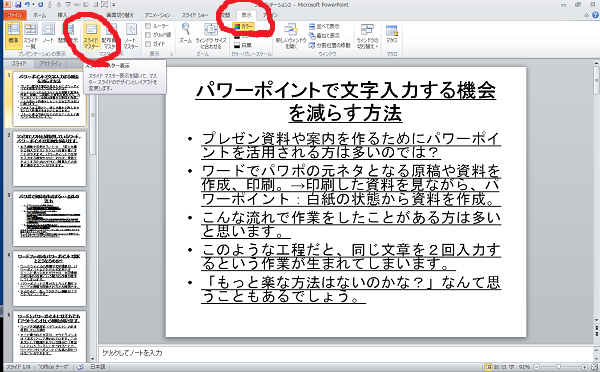Select slide 2 thumbnail

tap(49, 159)
